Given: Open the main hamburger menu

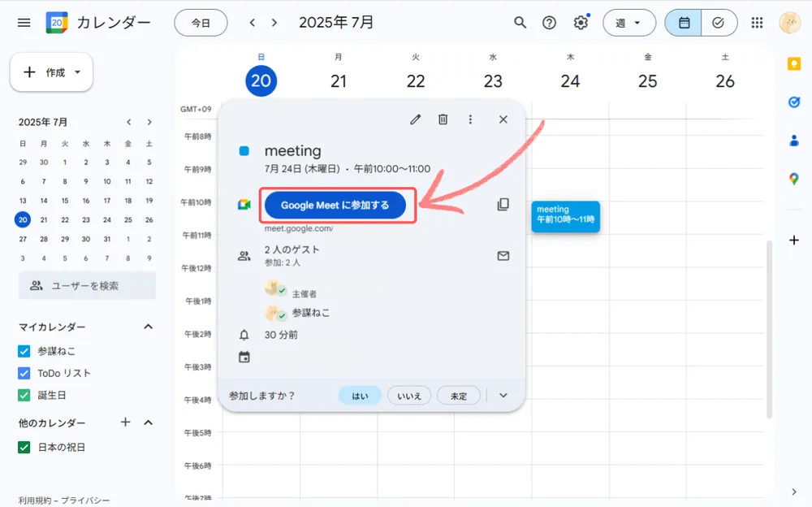Looking at the screenshot, I should 24,23.
